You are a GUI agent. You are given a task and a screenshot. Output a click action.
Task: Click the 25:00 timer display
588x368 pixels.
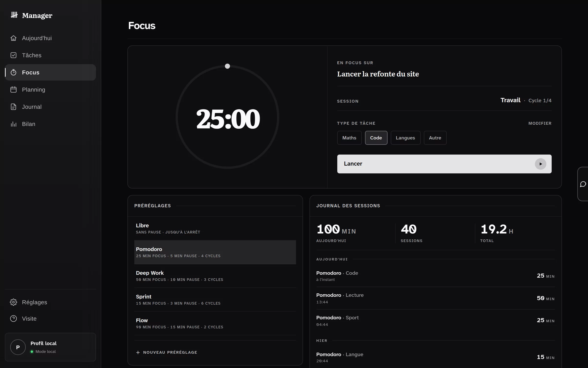pyautogui.click(x=228, y=119)
